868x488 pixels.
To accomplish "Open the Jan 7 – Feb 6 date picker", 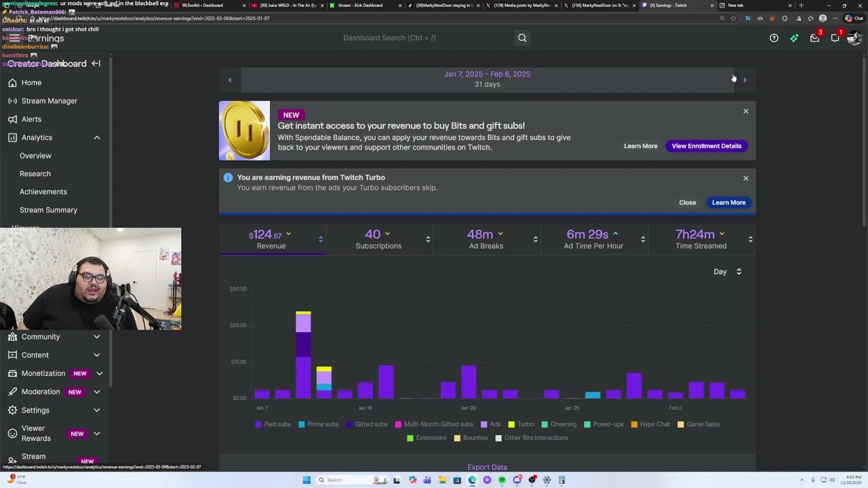I will [487, 79].
